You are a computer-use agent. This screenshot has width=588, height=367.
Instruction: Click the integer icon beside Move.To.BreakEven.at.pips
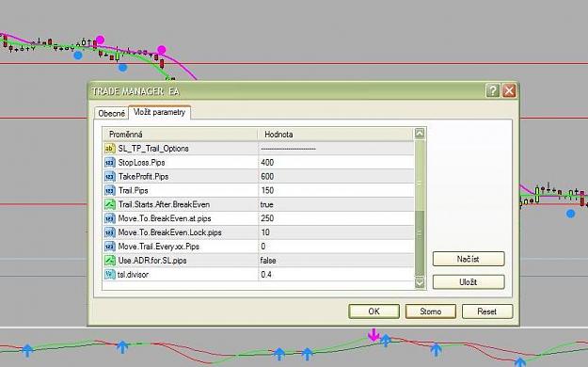109,218
